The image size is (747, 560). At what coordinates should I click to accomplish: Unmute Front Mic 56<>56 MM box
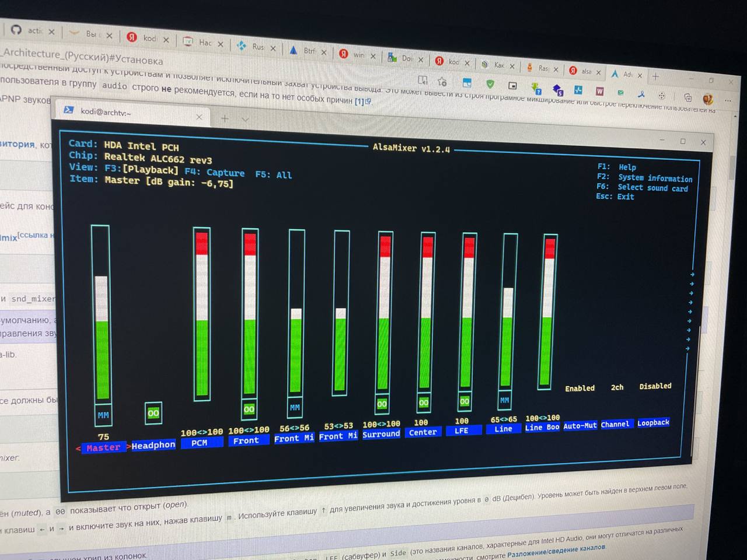(295, 407)
